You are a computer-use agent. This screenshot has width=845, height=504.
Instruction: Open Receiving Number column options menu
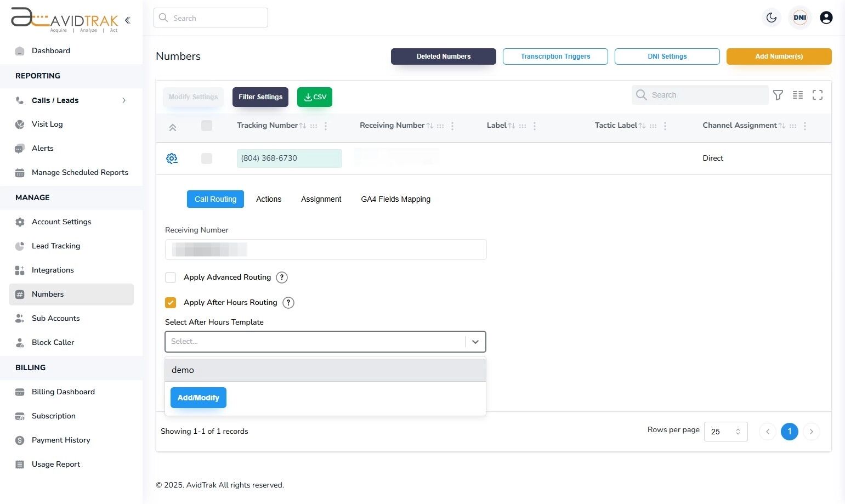tap(452, 126)
